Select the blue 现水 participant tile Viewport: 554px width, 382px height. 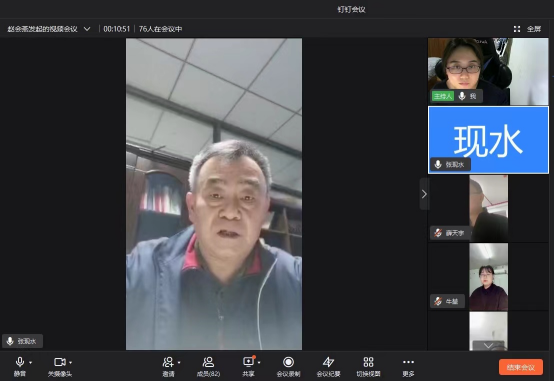coord(488,140)
